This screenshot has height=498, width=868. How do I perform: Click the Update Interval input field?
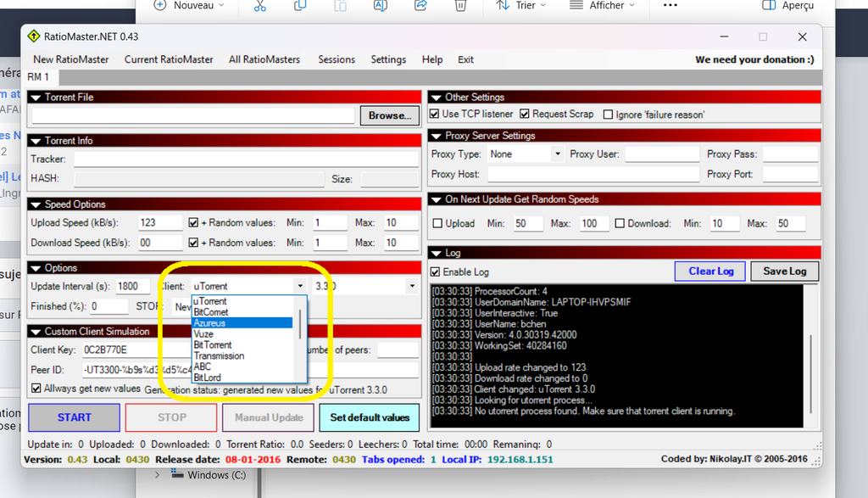tap(133, 287)
